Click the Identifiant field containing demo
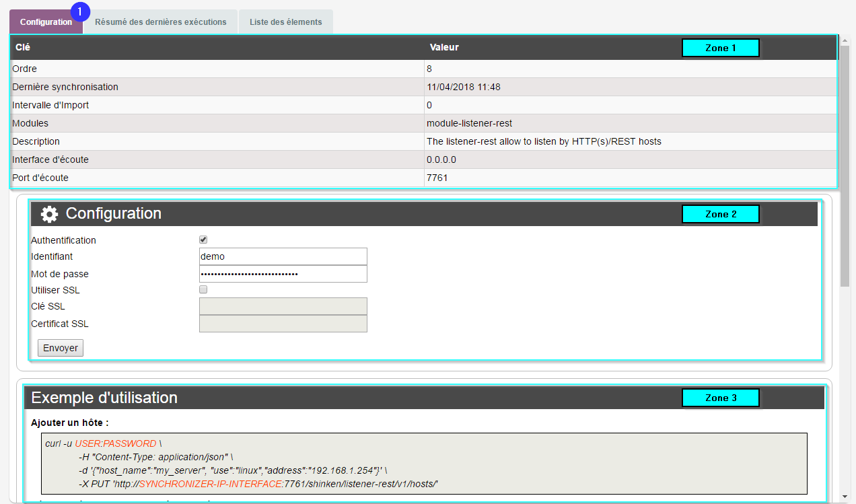This screenshot has width=856, height=504. point(283,256)
